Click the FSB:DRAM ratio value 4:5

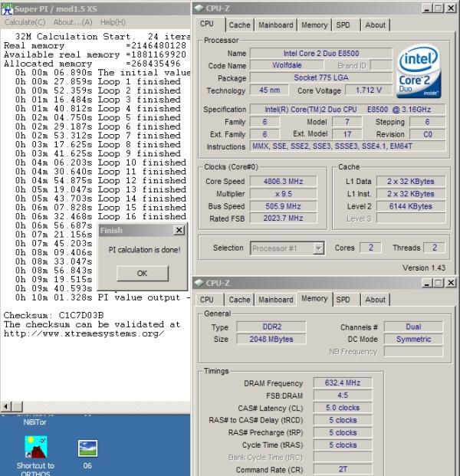[x=343, y=396]
